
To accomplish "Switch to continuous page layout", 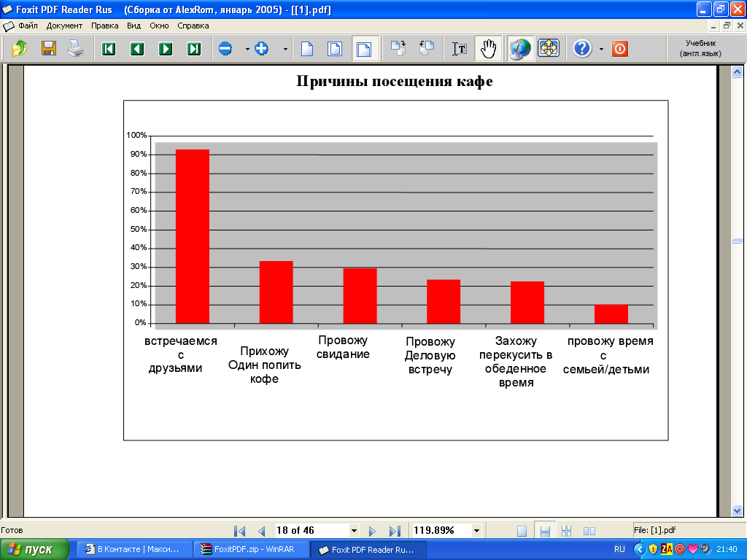I will [545, 531].
